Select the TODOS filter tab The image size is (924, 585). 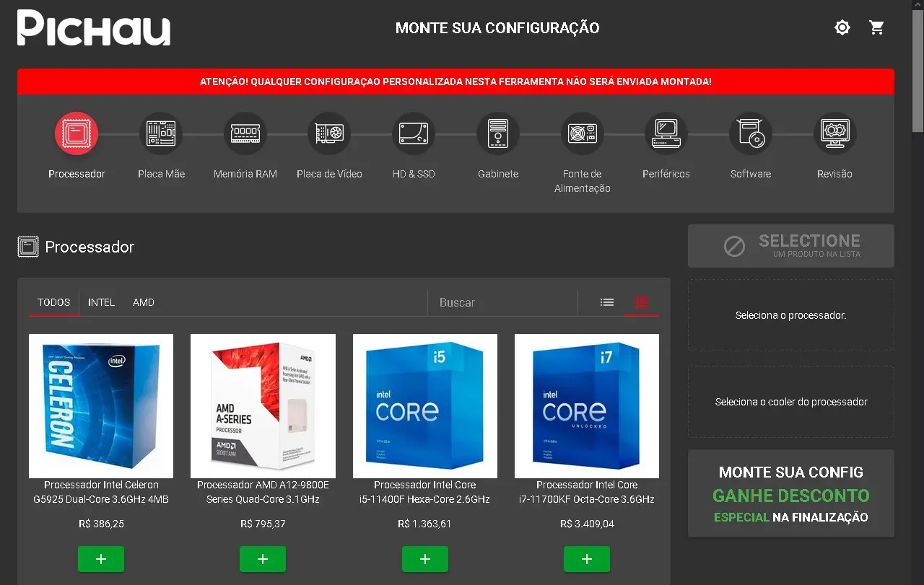pos(54,302)
